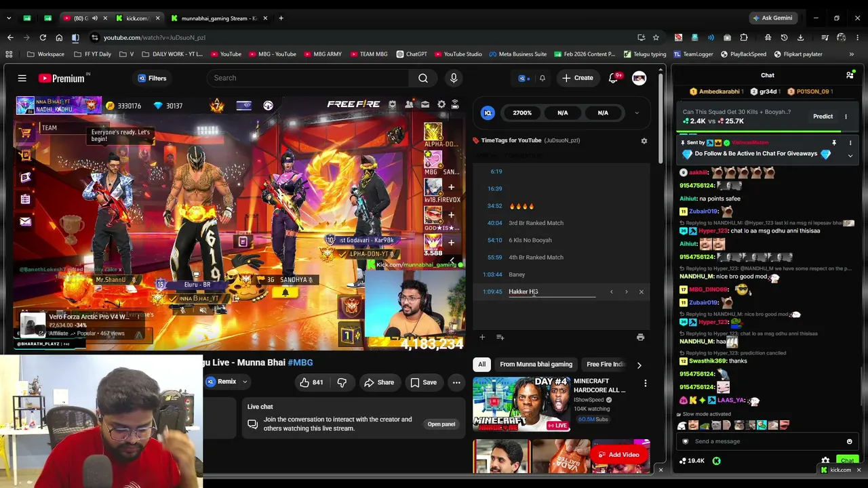Start voice search with the microphone
This screenshot has height=488, width=868.
point(454,78)
